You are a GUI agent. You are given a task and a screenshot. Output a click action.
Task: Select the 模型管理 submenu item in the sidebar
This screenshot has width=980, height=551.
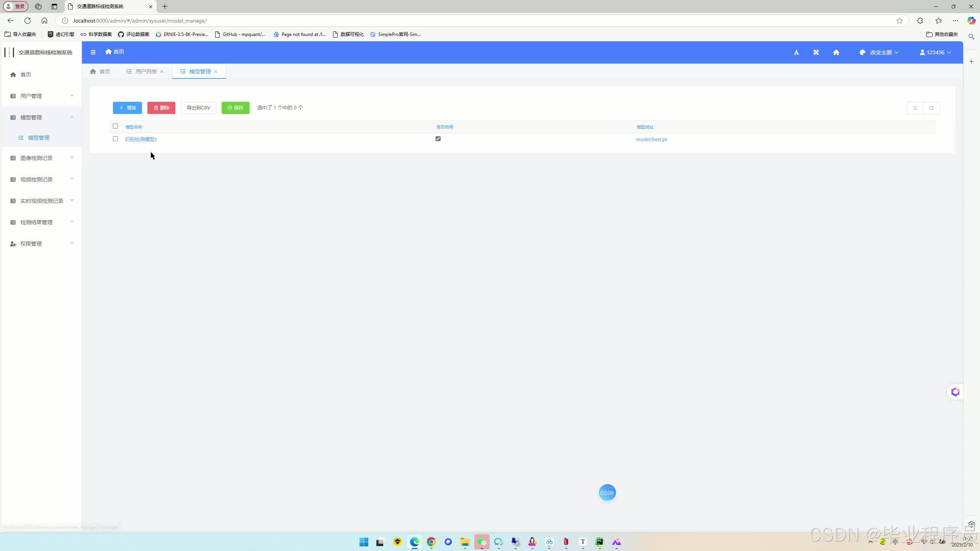tap(41, 138)
